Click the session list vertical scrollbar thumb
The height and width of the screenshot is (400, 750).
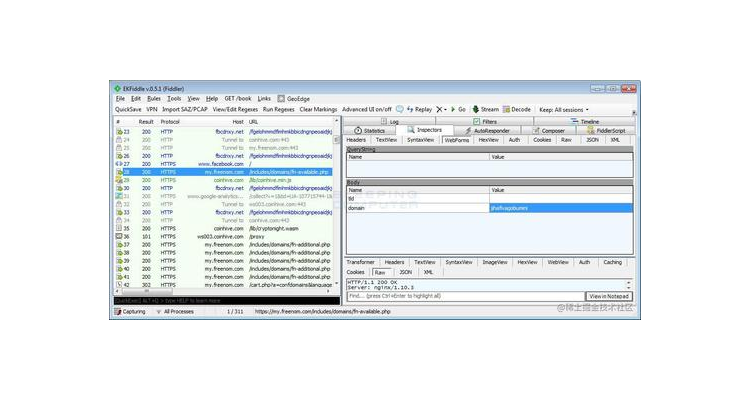coord(336,140)
